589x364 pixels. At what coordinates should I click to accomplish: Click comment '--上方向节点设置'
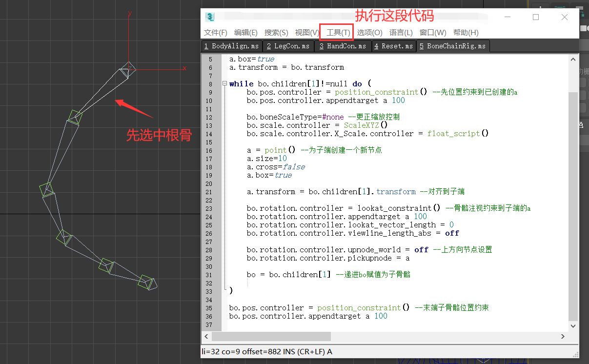coord(463,250)
